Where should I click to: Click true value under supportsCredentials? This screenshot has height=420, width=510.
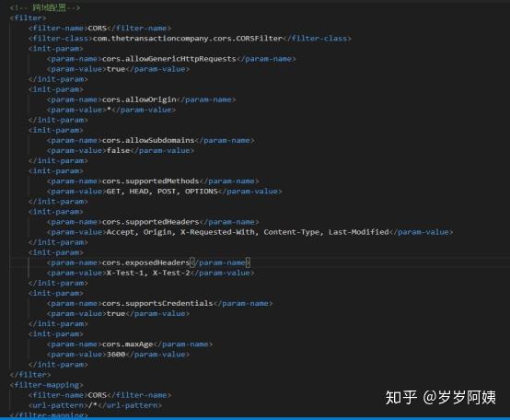[116, 313]
